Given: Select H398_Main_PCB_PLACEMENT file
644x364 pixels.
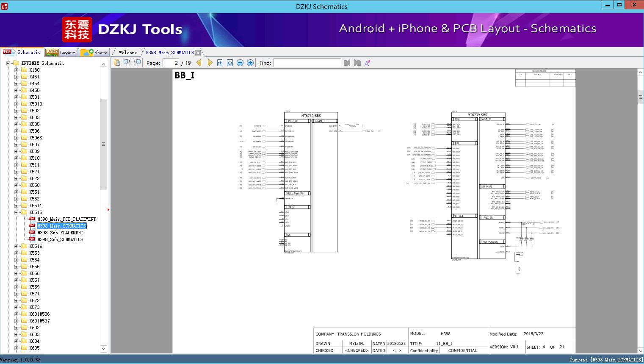Looking at the screenshot, I should (x=66, y=219).
